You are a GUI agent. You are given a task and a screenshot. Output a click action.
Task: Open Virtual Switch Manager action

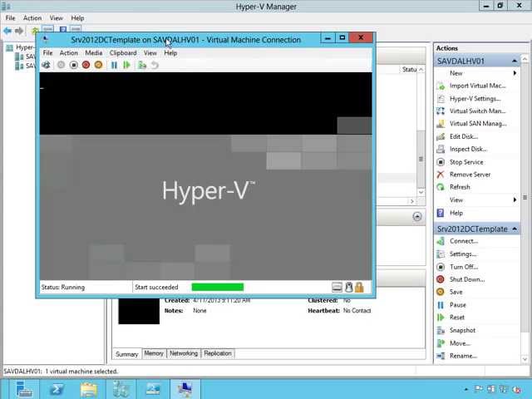[477, 111]
